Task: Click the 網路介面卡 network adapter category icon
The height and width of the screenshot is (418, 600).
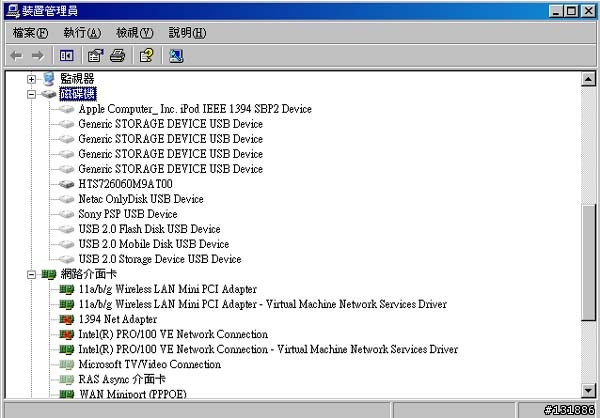Action: tap(49, 274)
